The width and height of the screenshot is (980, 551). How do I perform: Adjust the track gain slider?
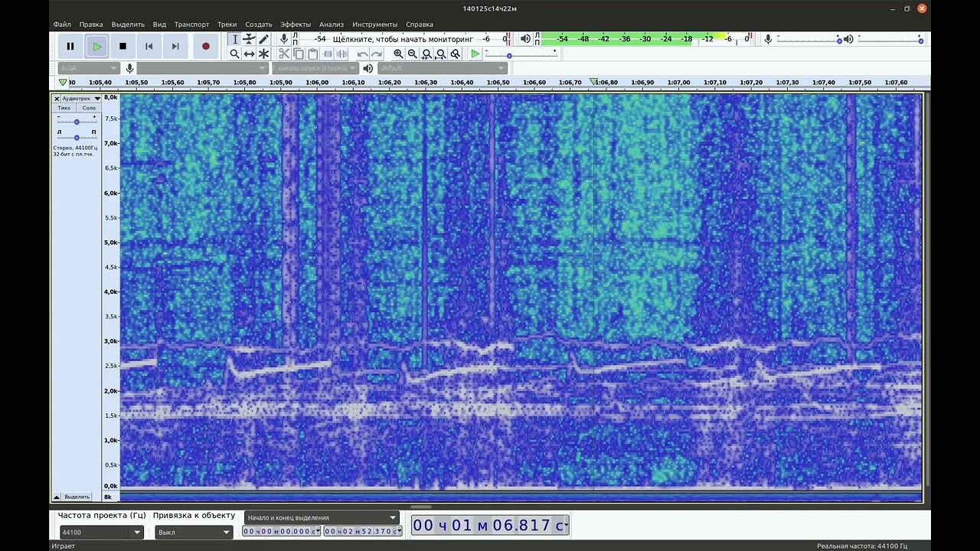77,120
